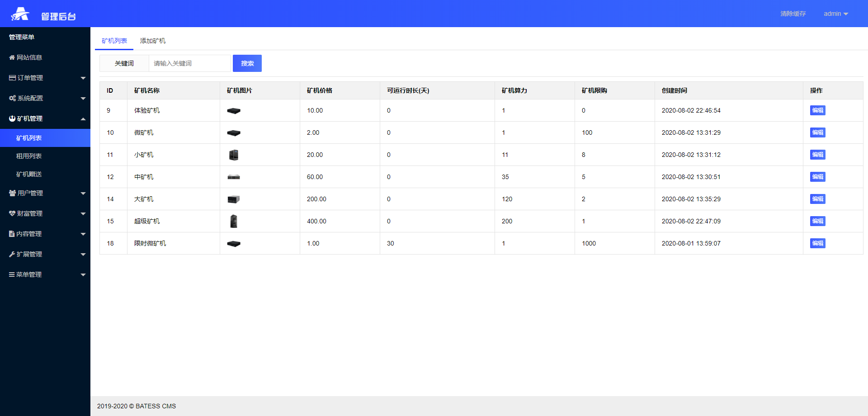Click the 创建时间 column header
The image size is (868, 416).
click(x=729, y=90)
